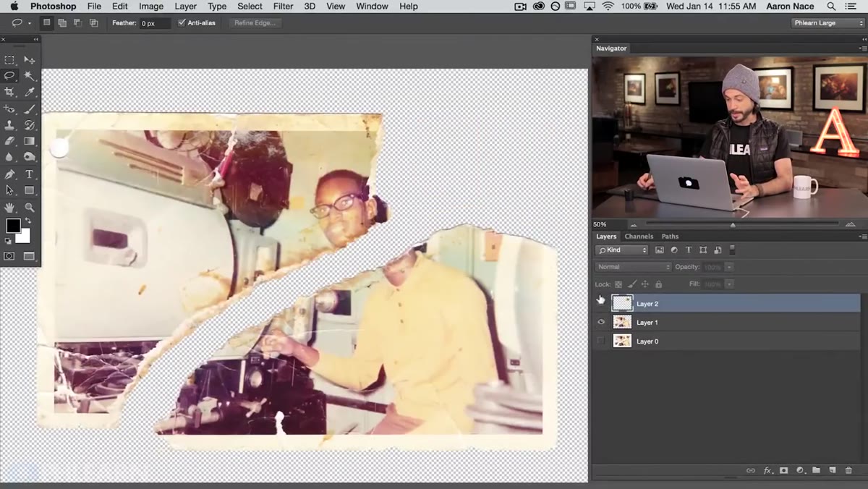Click the foreground black color swatch
Screen dimensions: 868x489
pyautogui.click(x=13, y=226)
